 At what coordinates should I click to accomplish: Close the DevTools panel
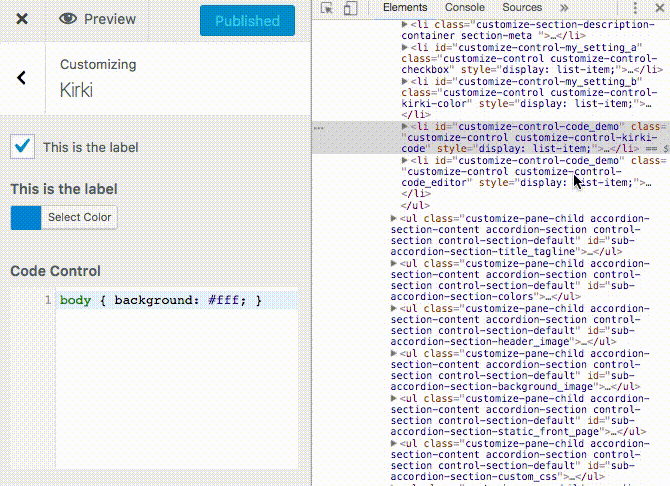(x=660, y=8)
